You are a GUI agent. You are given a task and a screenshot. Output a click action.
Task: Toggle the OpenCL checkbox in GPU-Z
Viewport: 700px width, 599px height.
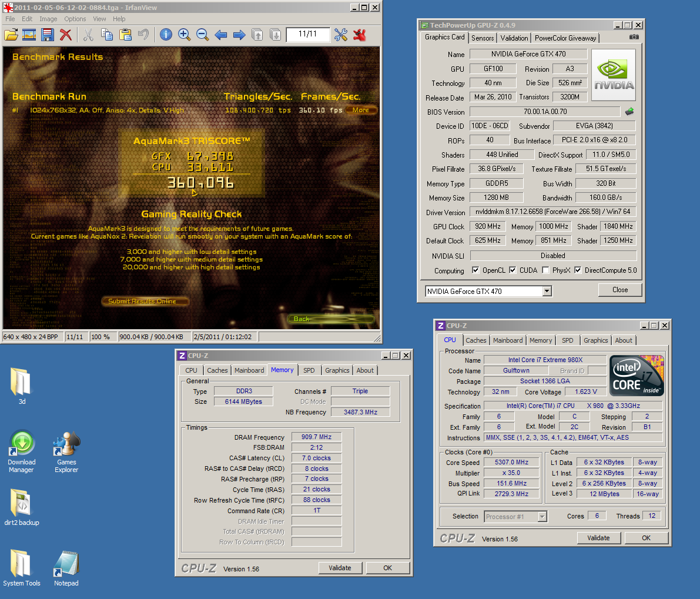475,270
